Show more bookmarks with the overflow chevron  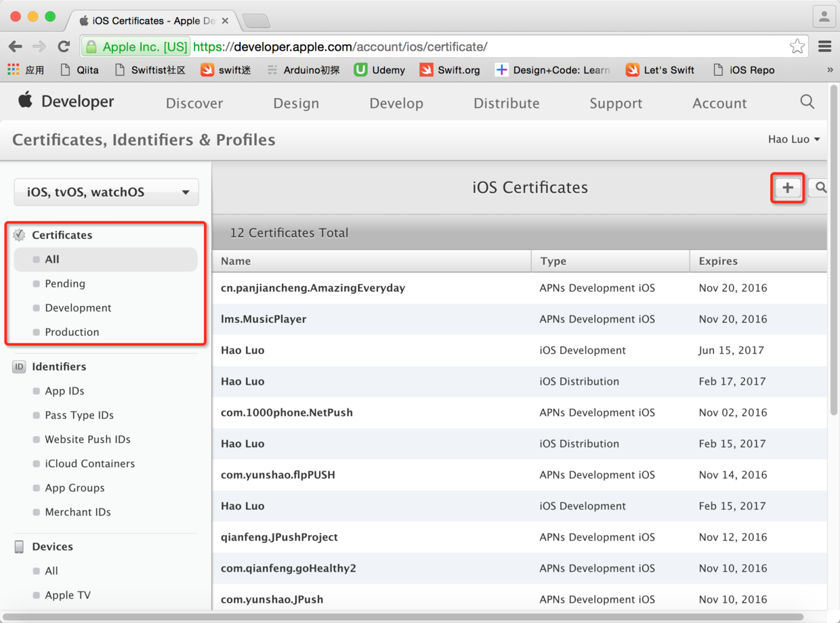point(830,70)
